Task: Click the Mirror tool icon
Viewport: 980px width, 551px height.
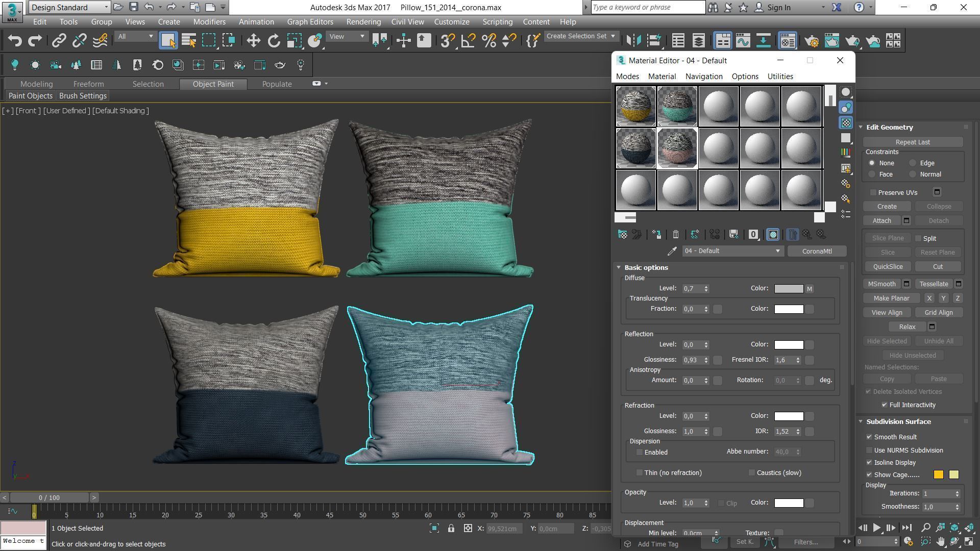Action: (x=633, y=41)
